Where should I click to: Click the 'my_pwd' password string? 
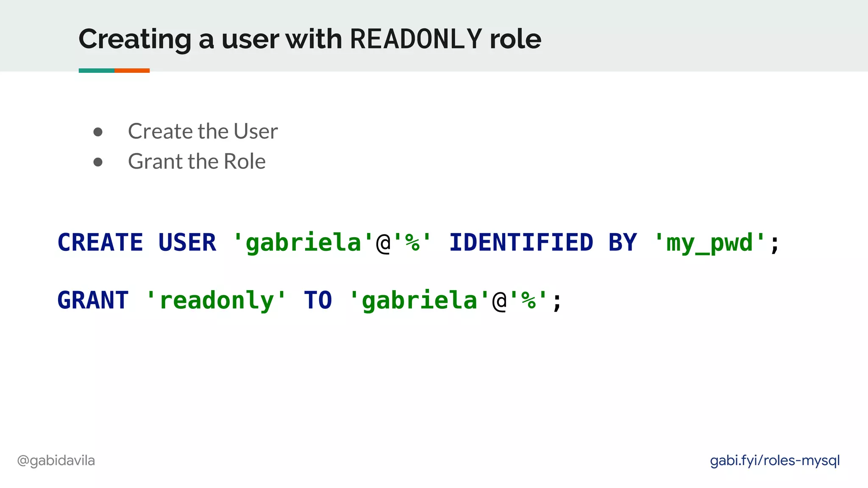pyautogui.click(x=710, y=243)
